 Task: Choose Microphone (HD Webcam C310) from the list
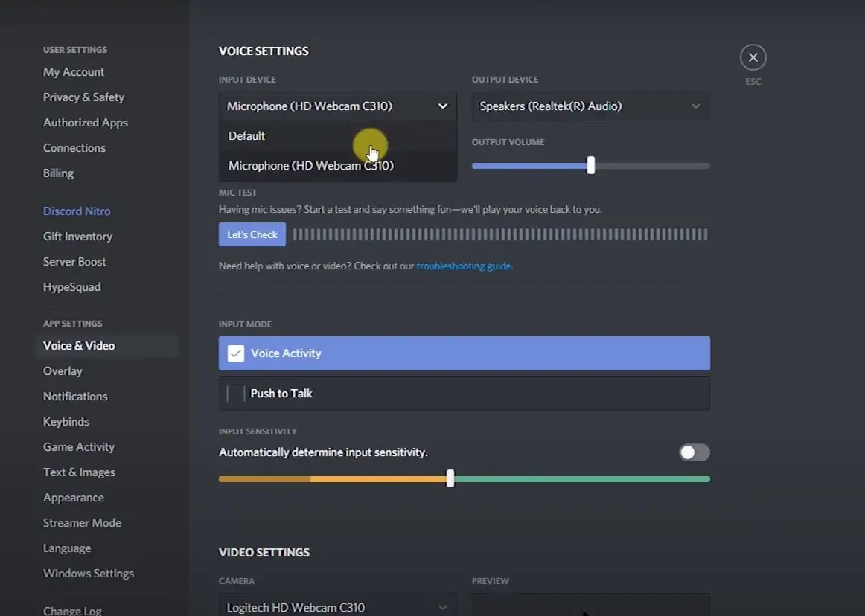(311, 165)
